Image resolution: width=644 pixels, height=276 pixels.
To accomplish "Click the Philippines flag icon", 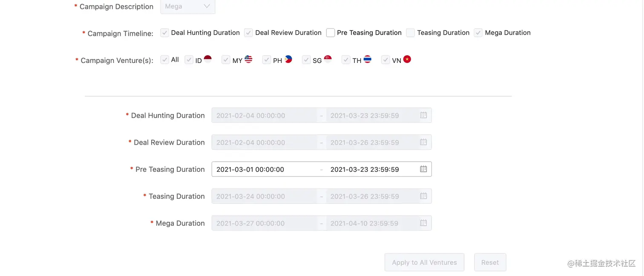I will point(288,59).
